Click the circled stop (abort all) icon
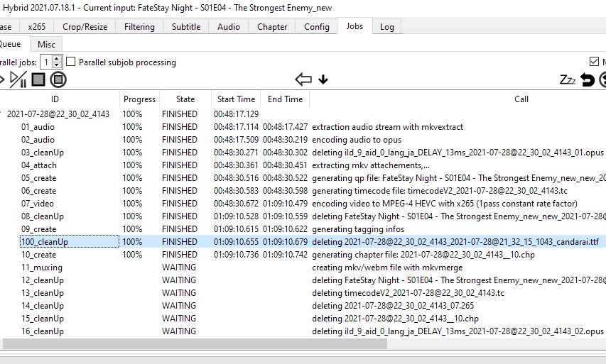The image size is (606, 364). click(58, 79)
